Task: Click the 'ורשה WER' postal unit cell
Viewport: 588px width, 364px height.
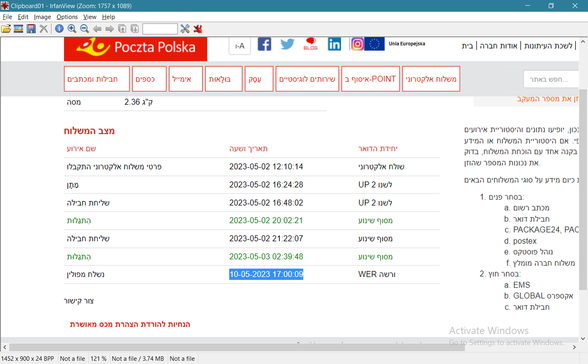Action: point(377,274)
